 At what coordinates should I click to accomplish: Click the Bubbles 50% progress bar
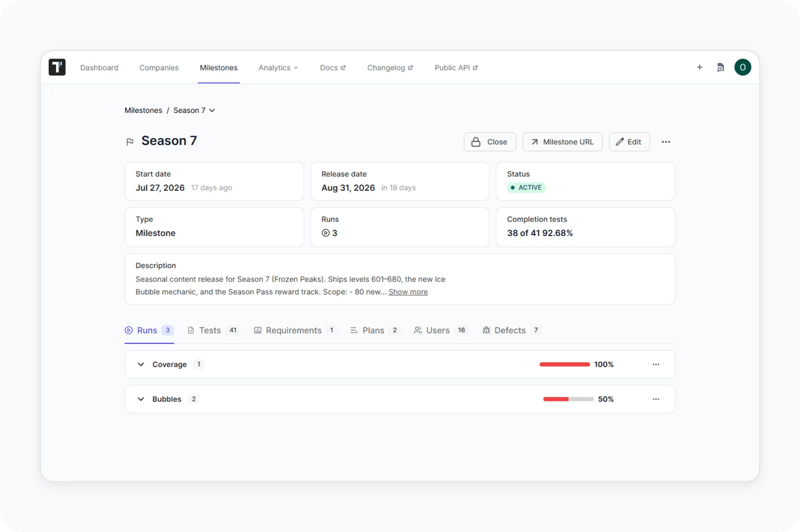point(568,399)
